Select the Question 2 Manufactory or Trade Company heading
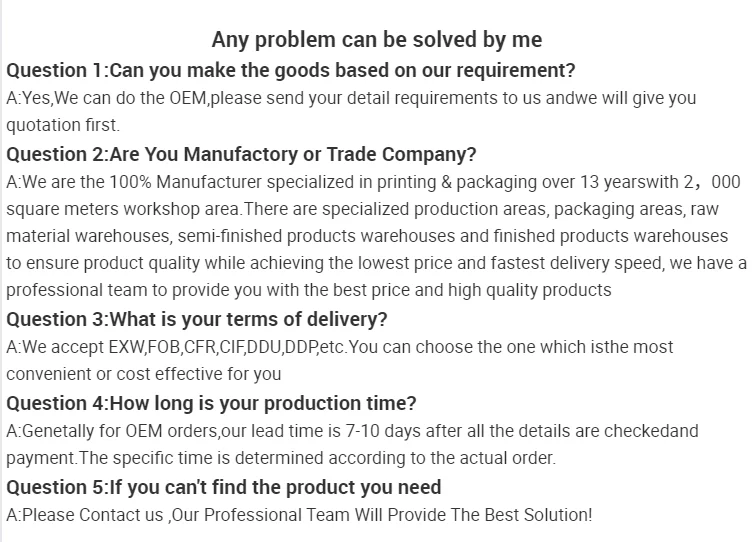The image size is (752, 542). pyautogui.click(x=241, y=154)
